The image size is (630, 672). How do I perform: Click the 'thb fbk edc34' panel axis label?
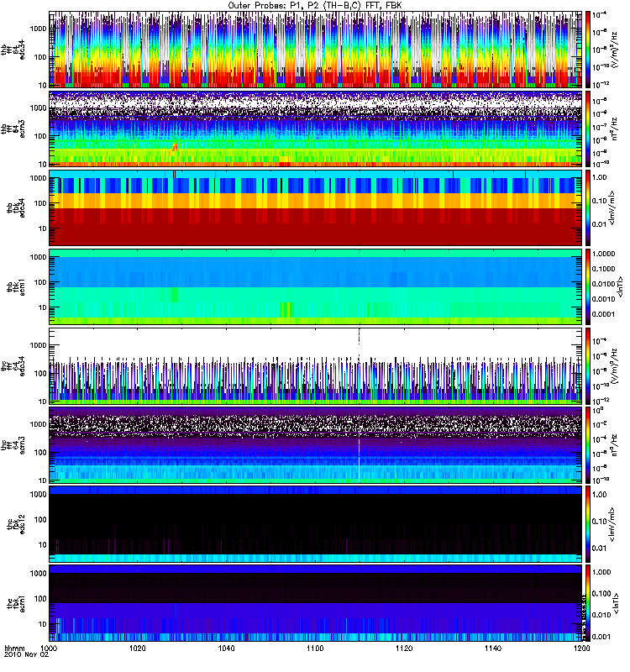click(16, 207)
